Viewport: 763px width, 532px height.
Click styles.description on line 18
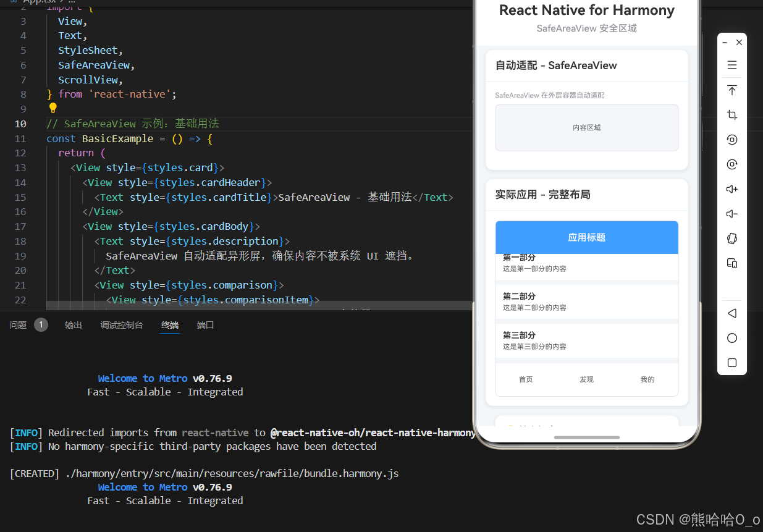[x=225, y=241]
